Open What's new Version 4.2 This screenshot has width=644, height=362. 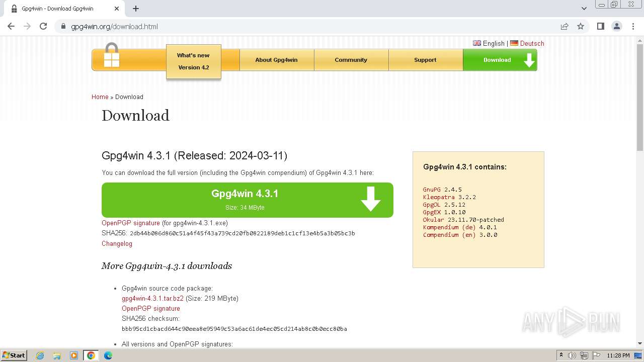[x=194, y=61]
